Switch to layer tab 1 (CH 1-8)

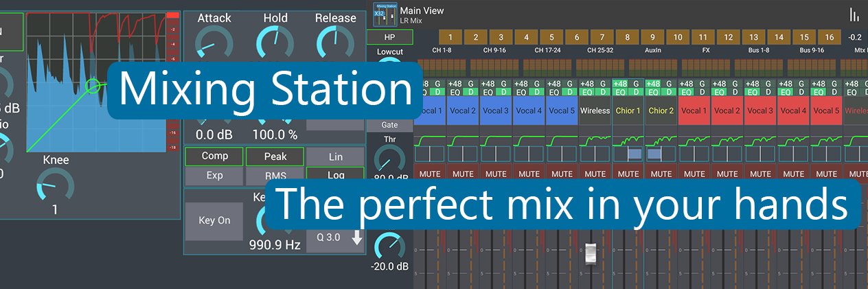coord(451,37)
